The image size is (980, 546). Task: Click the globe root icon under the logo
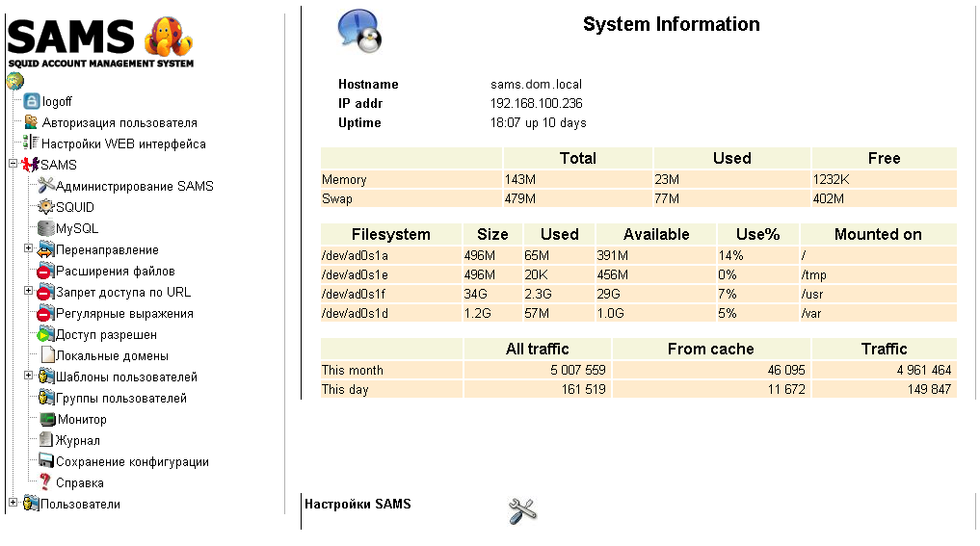click(15, 81)
